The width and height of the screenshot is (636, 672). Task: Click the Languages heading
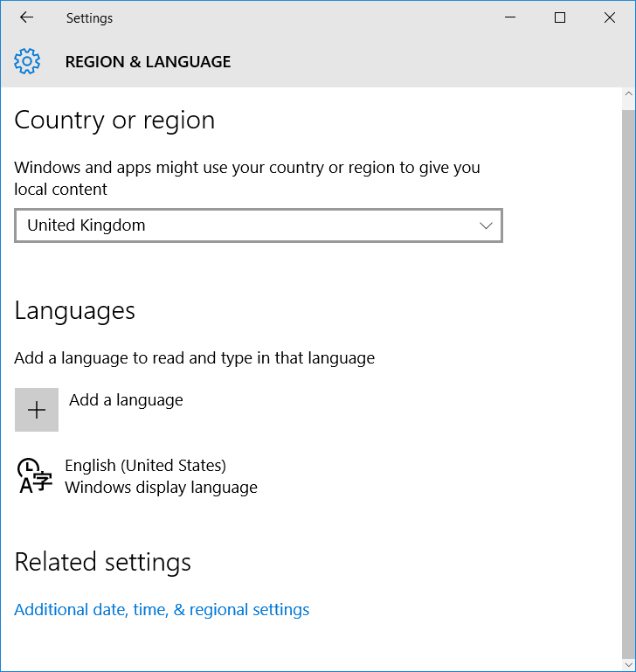coord(74,311)
